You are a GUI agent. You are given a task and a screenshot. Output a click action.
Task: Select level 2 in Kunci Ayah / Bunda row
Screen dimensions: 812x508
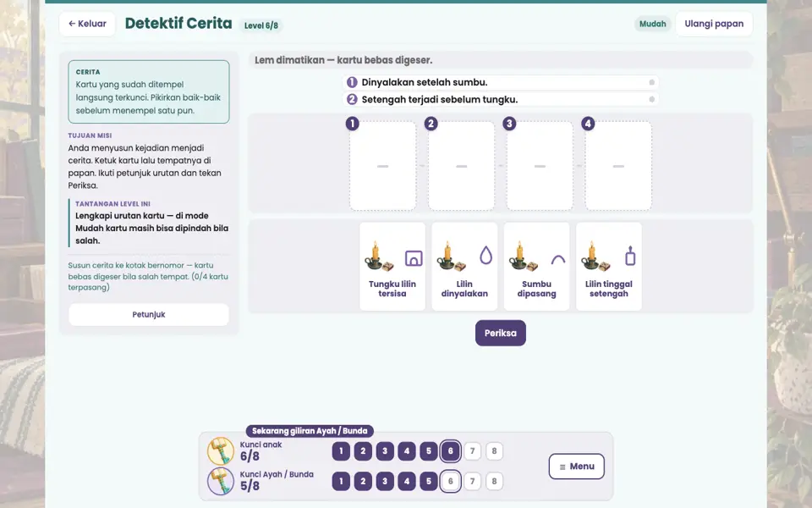(x=363, y=481)
